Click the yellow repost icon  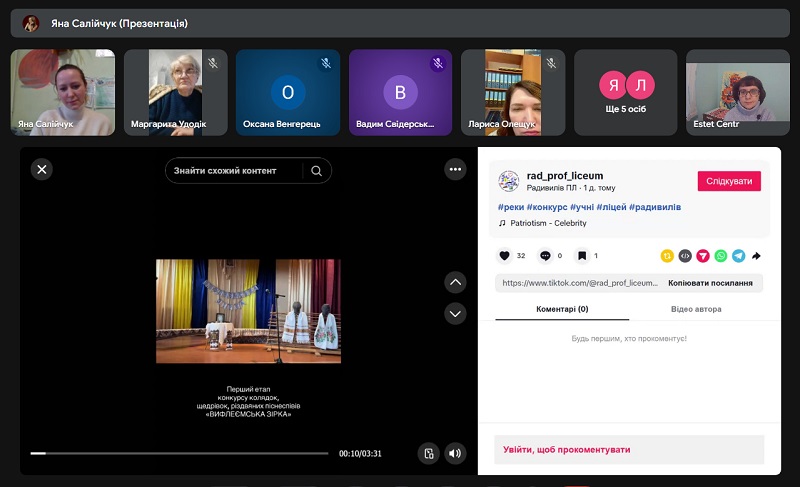pos(667,256)
